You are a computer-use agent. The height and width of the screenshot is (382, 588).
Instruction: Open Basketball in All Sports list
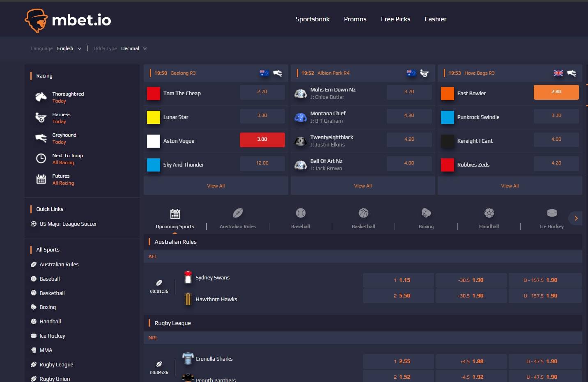pos(52,293)
